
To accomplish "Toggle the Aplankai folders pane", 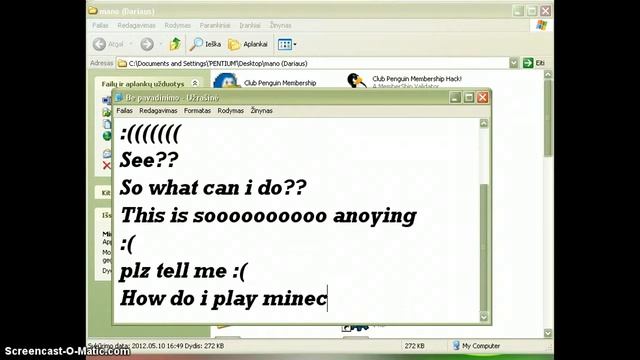I will click(248, 44).
